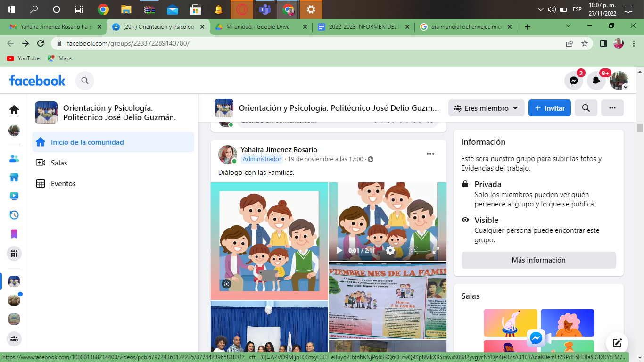Viewport: 644px width, 362px height.
Task: Open Messenger notifications icon
Action: 574,81
